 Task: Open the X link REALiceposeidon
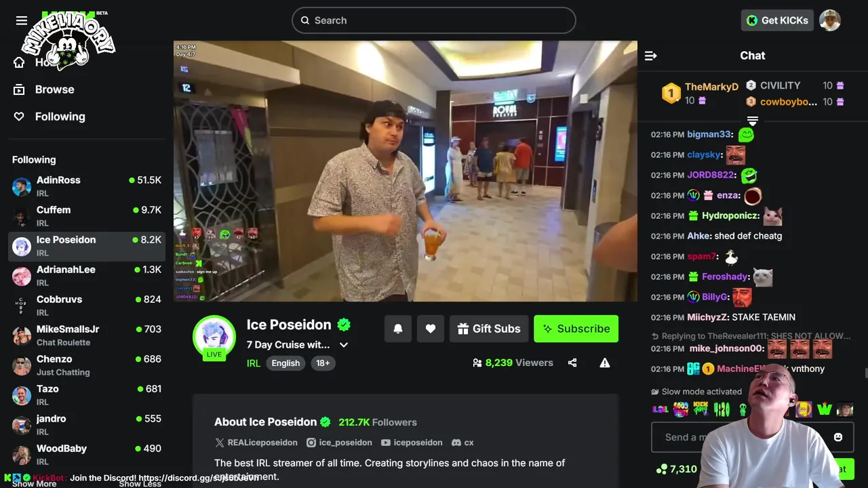256,443
